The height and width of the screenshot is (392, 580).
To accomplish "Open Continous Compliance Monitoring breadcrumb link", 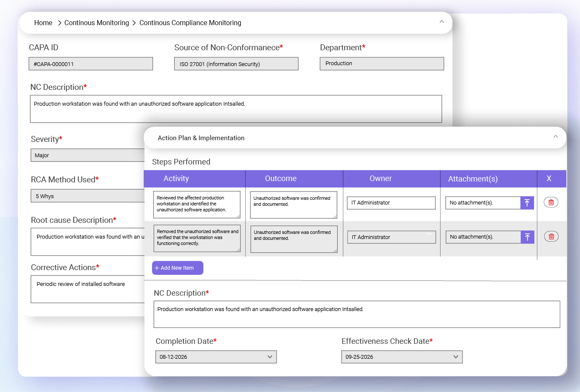I will click(x=190, y=23).
